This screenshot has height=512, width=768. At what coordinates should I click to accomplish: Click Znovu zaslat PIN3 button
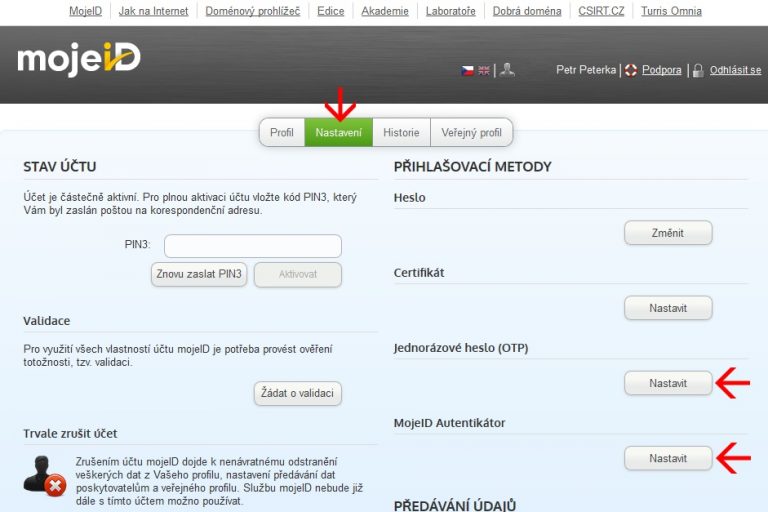point(199,274)
